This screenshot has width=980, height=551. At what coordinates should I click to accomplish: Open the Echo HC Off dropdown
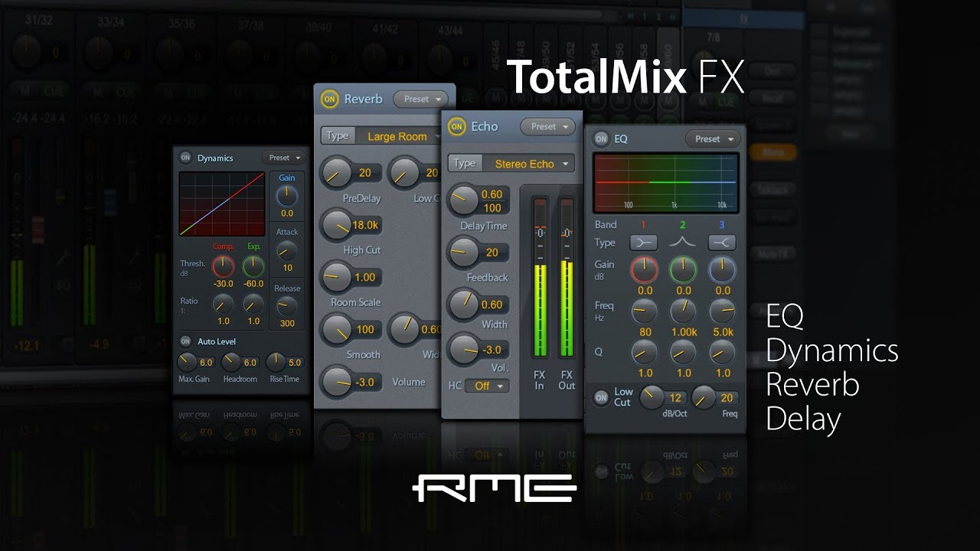tap(487, 386)
